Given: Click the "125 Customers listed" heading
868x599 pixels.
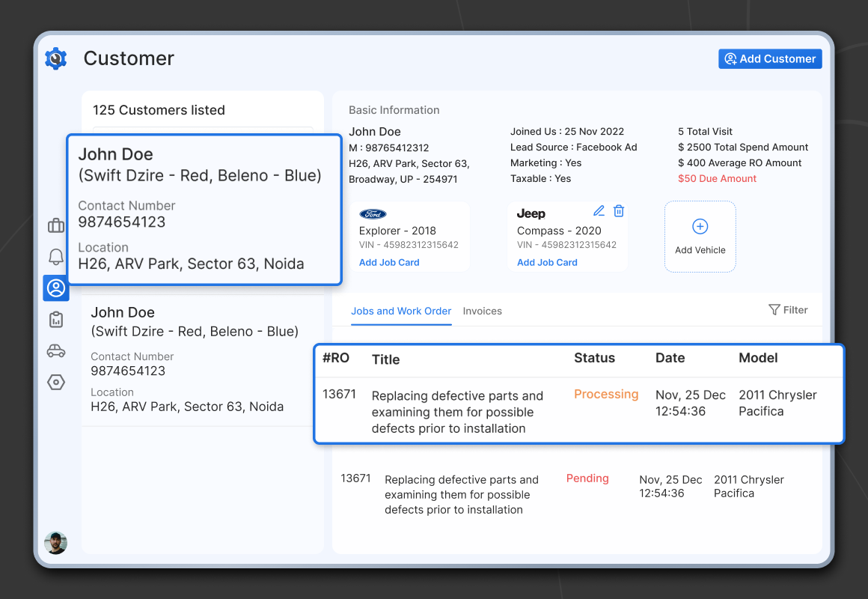Looking at the screenshot, I should pos(159,110).
